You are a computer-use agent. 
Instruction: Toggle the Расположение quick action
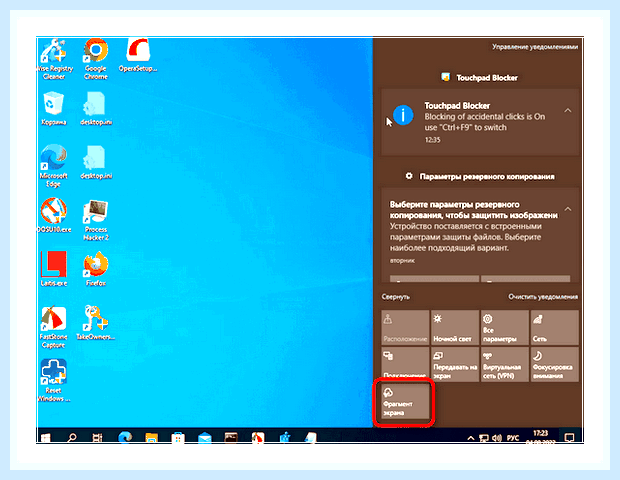coord(405,328)
